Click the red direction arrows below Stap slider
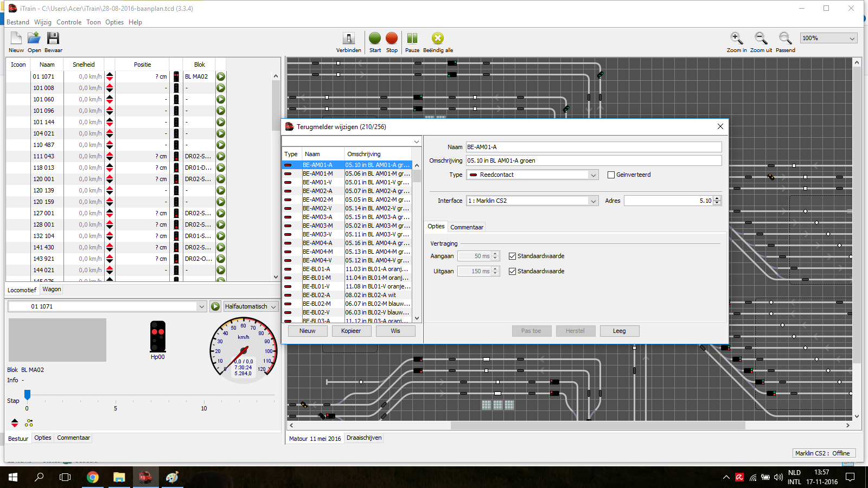This screenshot has width=868, height=488. point(15,423)
